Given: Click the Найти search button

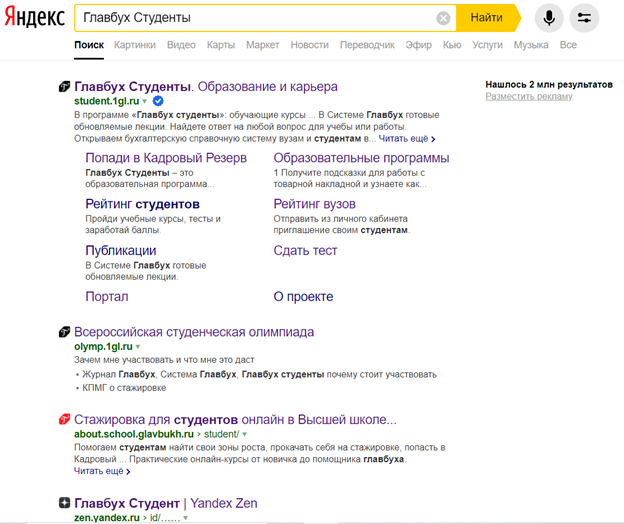Looking at the screenshot, I should [488, 18].
